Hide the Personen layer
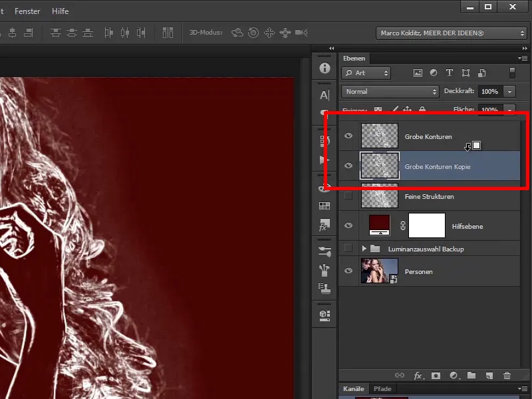The height and width of the screenshot is (399, 532). click(348, 271)
